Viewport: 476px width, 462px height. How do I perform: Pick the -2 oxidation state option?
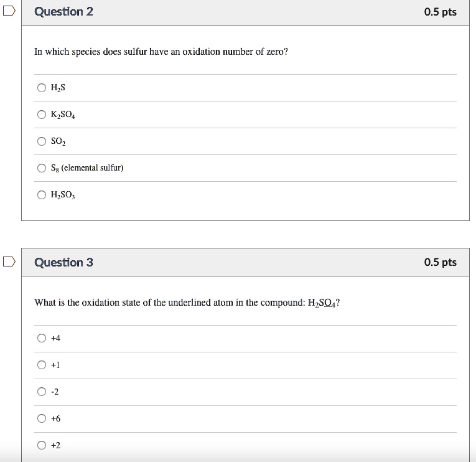42,392
